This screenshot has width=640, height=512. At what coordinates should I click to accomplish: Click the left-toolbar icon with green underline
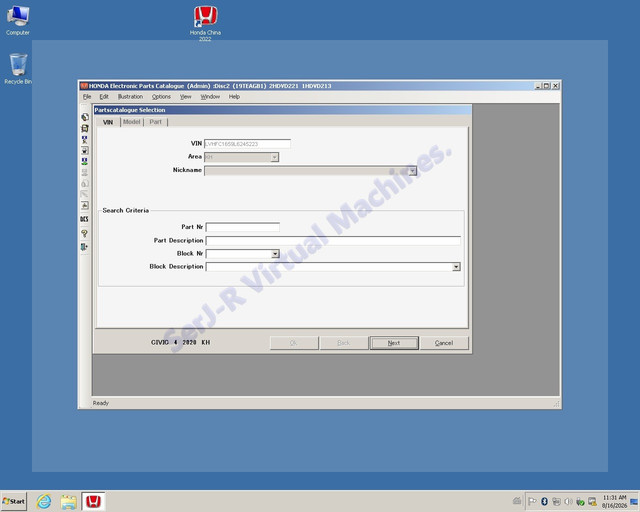[84, 161]
